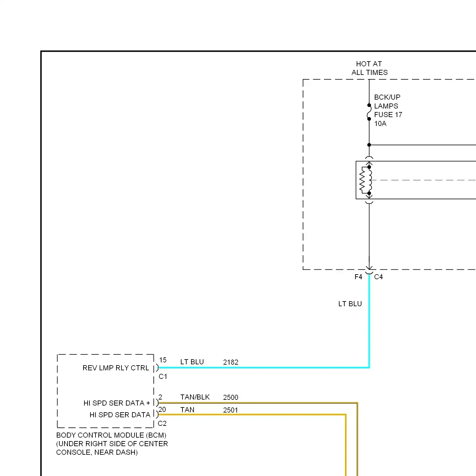
Task: Click the HOT AT ALL TIMES label
Action: [369, 68]
